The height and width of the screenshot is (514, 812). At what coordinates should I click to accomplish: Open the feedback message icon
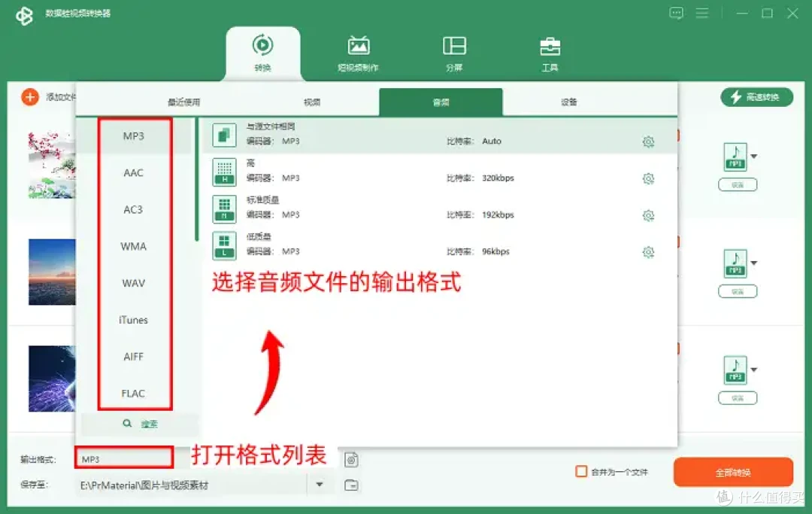tap(676, 13)
